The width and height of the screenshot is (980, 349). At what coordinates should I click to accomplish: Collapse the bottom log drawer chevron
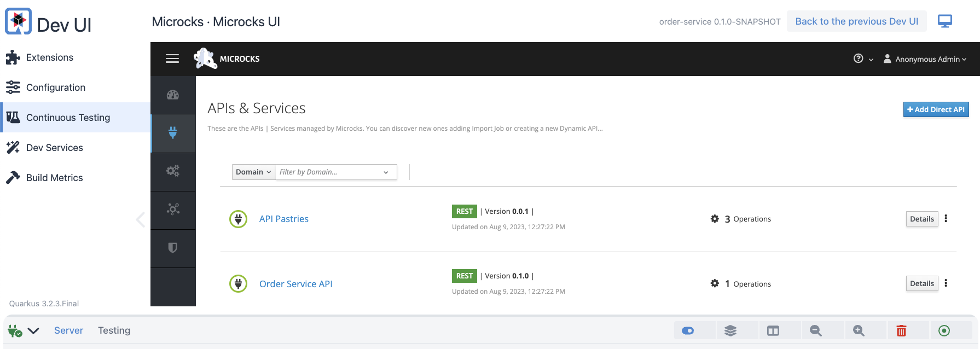tap(33, 330)
